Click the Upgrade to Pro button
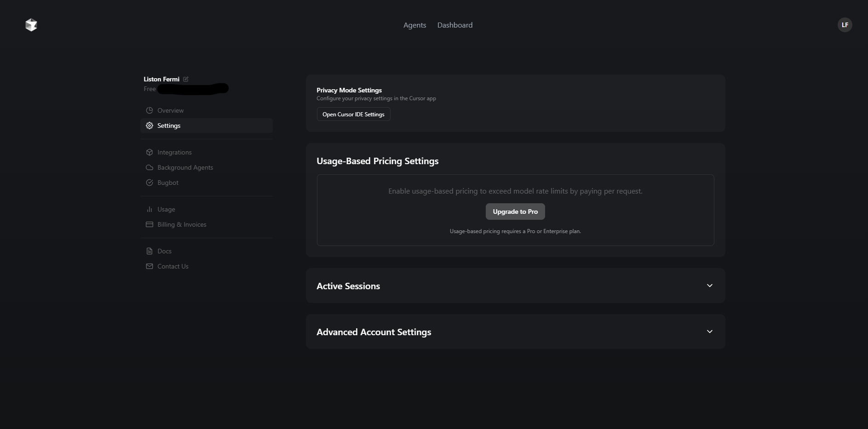 (515, 212)
